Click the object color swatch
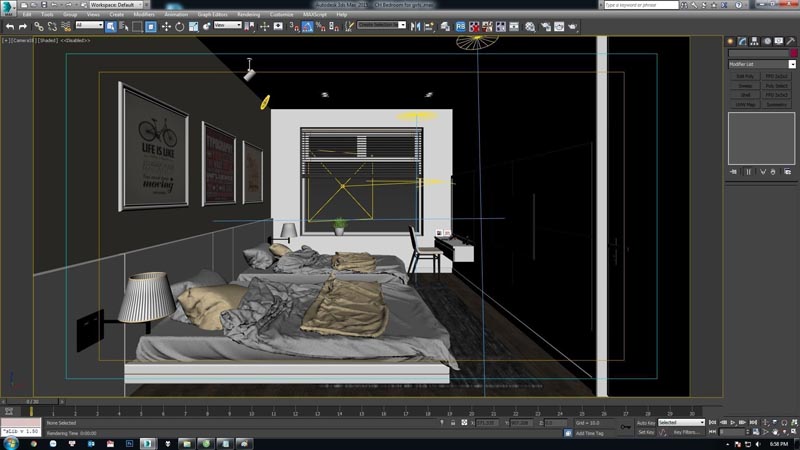Image resolution: width=800 pixels, height=450 pixels. (x=792, y=53)
